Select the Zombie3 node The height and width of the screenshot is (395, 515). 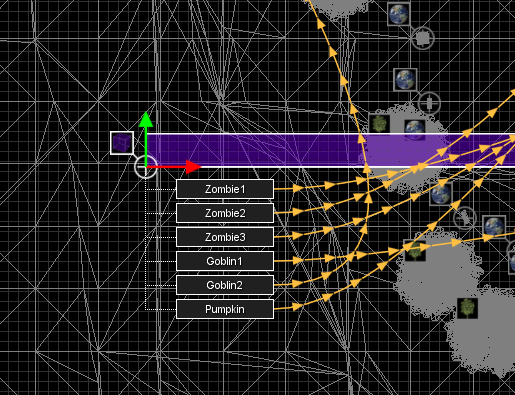pyautogui.click(x=225, y=237)
